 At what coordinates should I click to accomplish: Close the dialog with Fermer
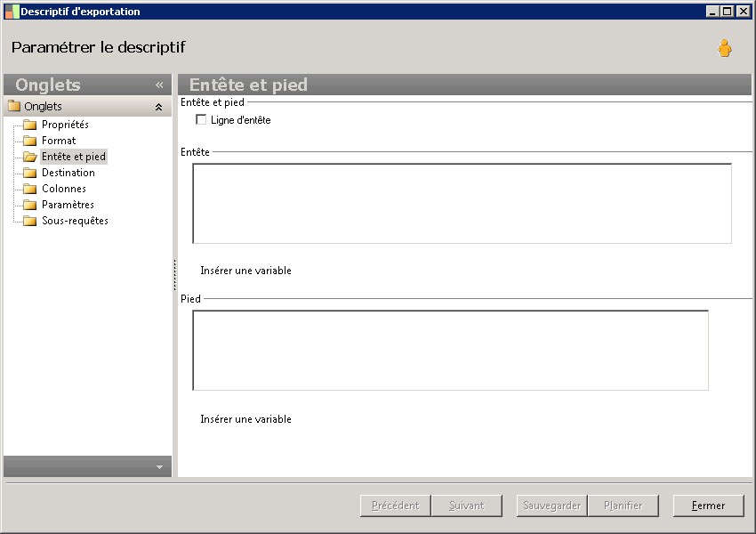pos(708,506)
